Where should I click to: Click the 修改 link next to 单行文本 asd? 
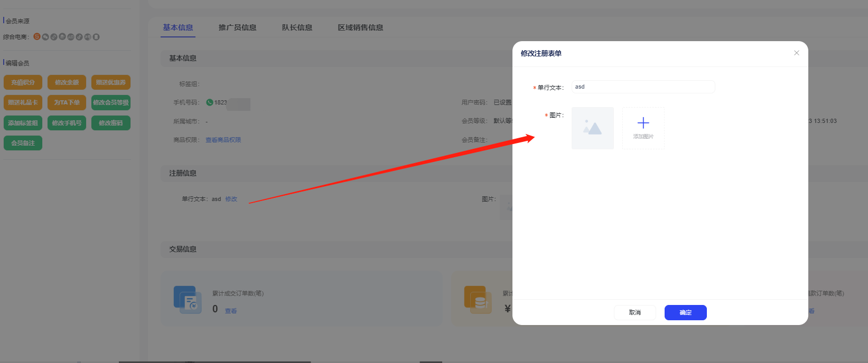[231, 199]
